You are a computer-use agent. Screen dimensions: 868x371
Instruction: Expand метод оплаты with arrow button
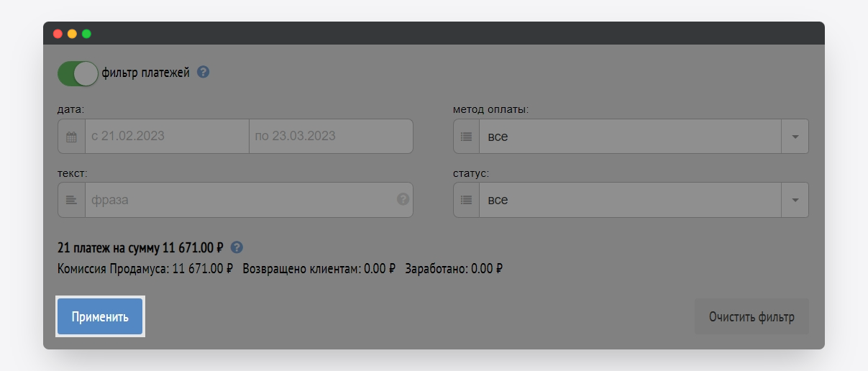[x=795, y=137]
